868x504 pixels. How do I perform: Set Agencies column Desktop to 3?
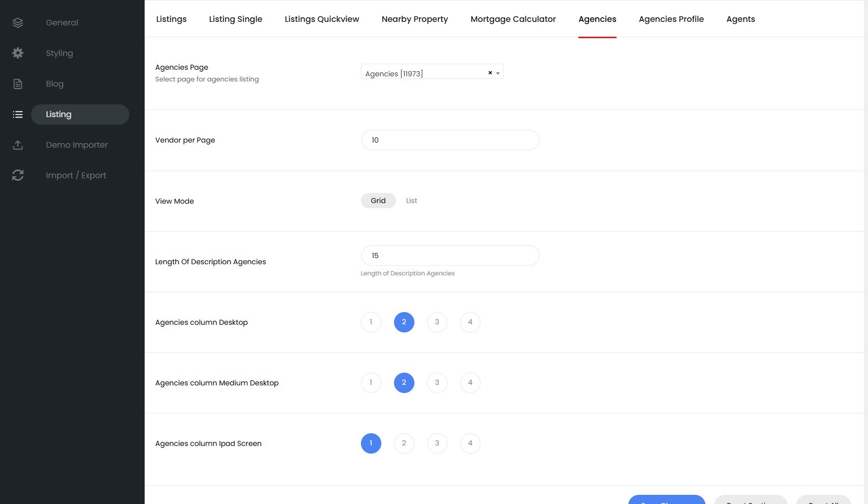coord(437,322)
